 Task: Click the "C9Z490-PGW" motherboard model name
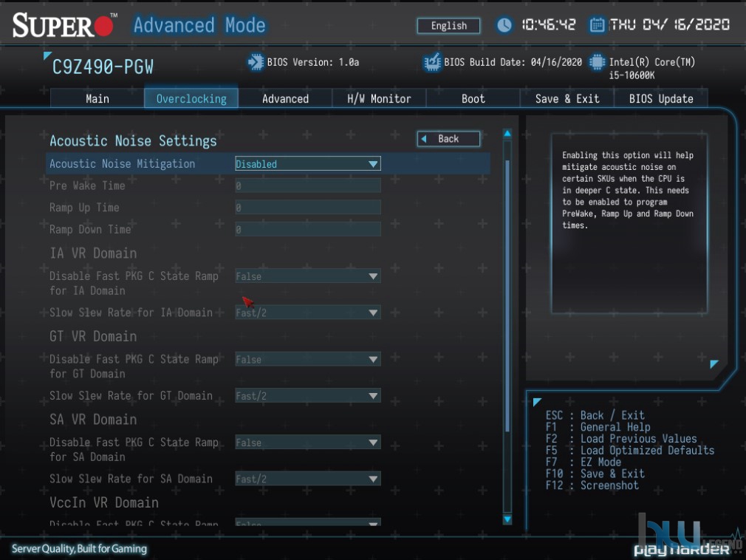103,67
